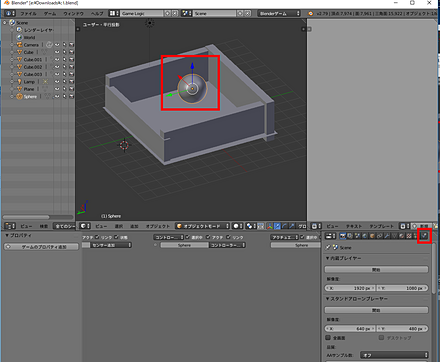Open the オブジェクトモード mode dropdown

(203, 226)
